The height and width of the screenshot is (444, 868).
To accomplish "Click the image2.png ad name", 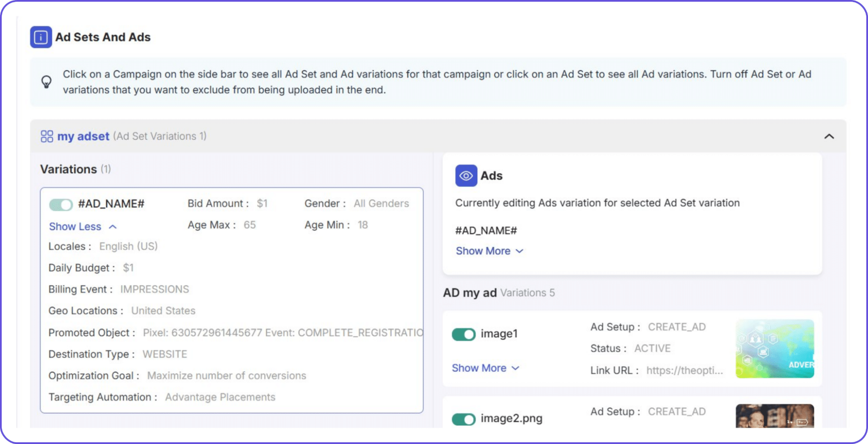I will 512,418.
